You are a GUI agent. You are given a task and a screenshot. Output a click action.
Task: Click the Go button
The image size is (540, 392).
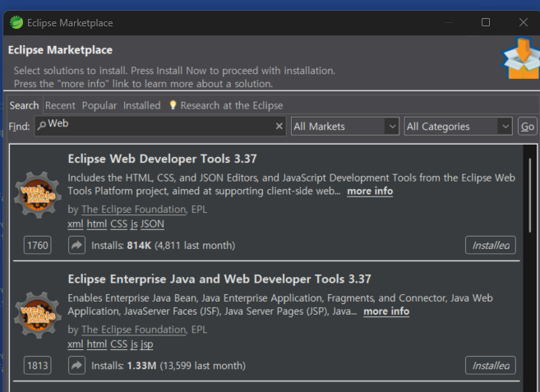click(528, 127)
